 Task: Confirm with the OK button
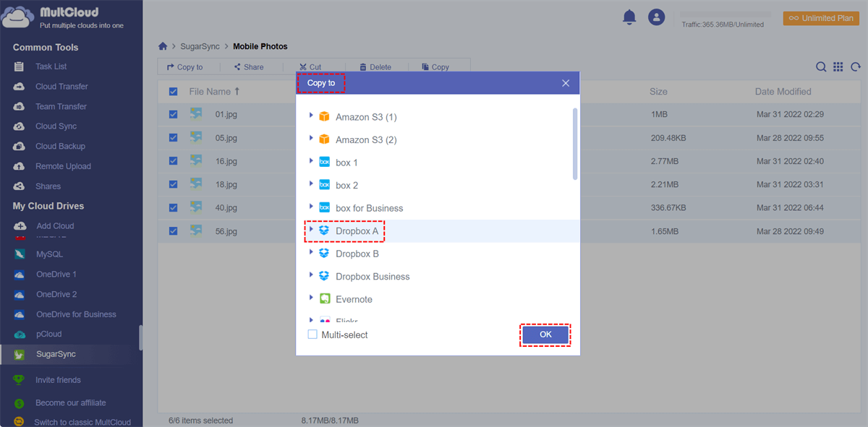click(545, 335)
